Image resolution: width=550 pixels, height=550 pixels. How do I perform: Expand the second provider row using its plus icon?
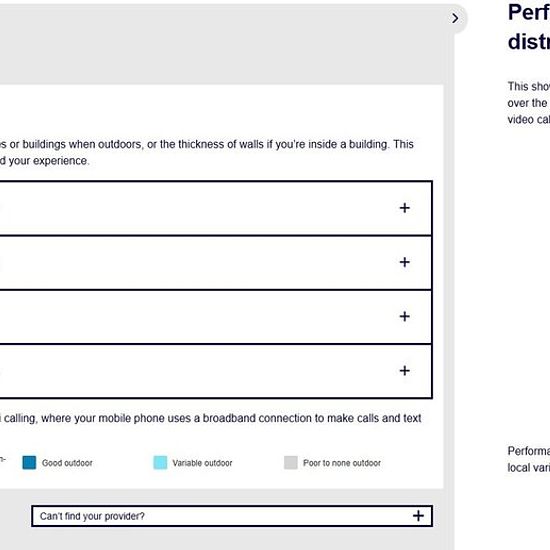click(404, 262)
